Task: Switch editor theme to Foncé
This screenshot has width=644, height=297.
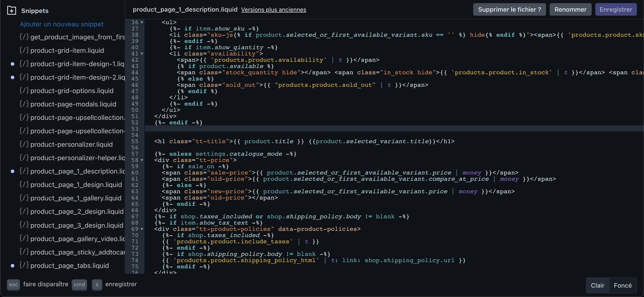Action: pos(623,285)
